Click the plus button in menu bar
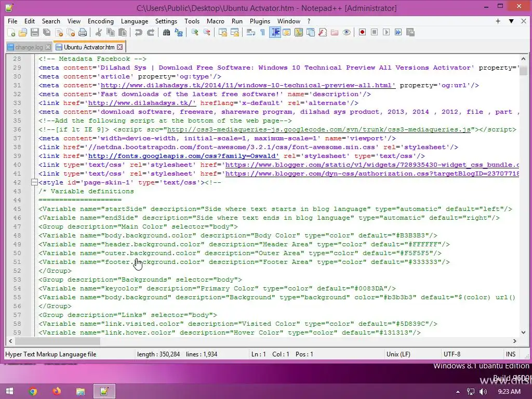 [498, 21]
